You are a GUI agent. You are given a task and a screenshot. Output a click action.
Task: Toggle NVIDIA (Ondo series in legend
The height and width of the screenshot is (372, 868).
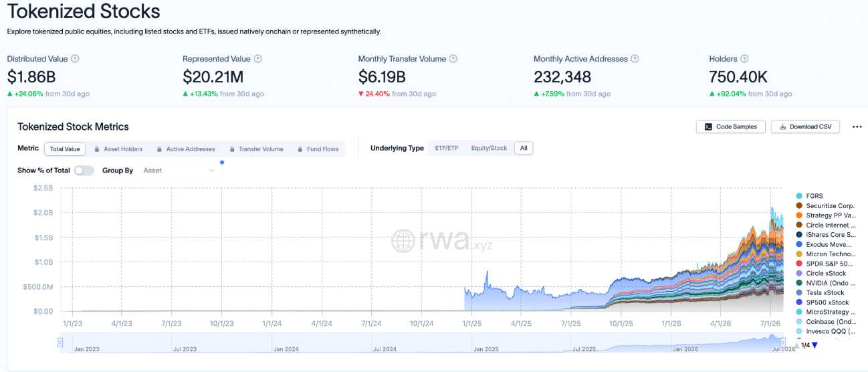(826, 283)
